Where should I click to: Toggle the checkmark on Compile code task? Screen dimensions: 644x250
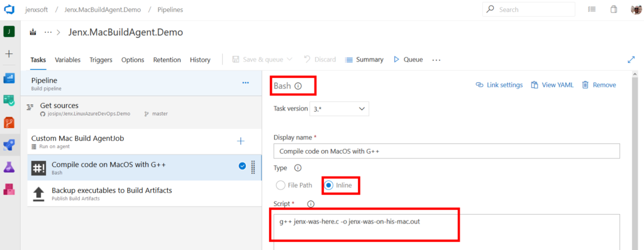click(x=242, y=166)
